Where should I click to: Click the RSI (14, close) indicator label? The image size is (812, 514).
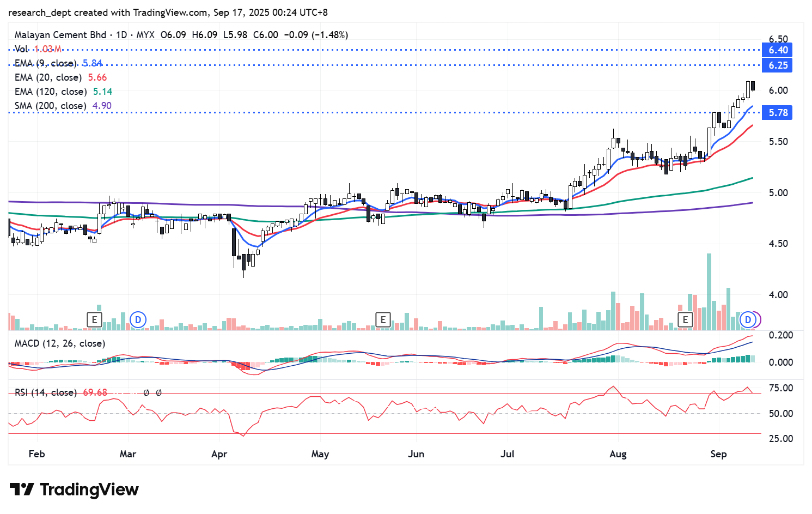tap(46, 392)
